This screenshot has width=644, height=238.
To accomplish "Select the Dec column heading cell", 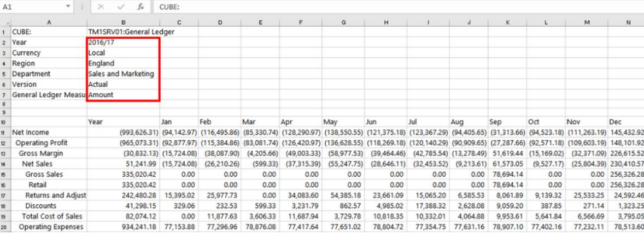I will [x=626, y=122].
